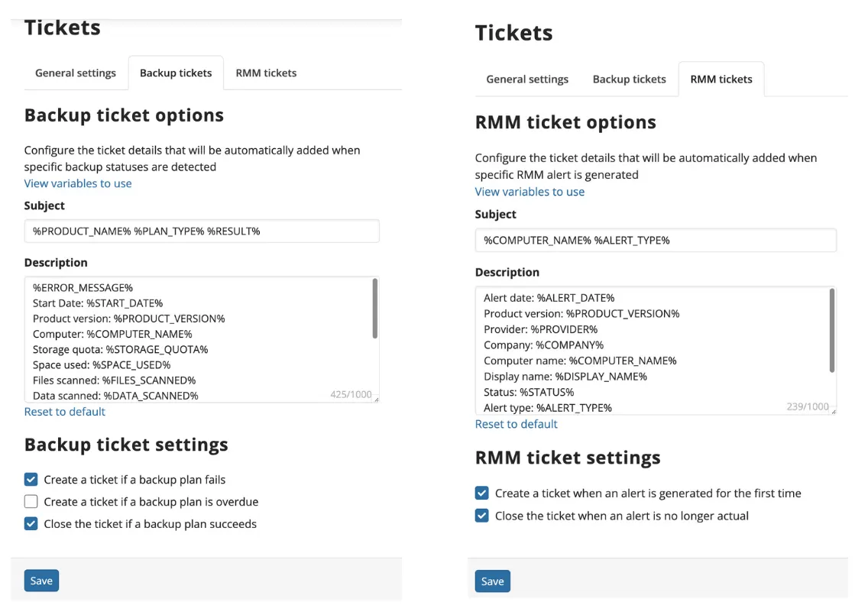Click the %ERROR_MESSAGE% line in Backup description
This screenshot has width=868, height=615.
pyautogui.click(x=83, y=288)
